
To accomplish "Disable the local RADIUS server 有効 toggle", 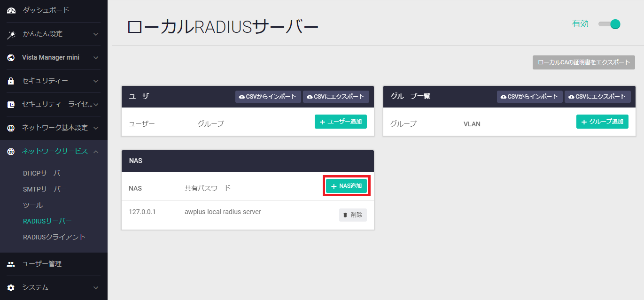I will point(610,24).
